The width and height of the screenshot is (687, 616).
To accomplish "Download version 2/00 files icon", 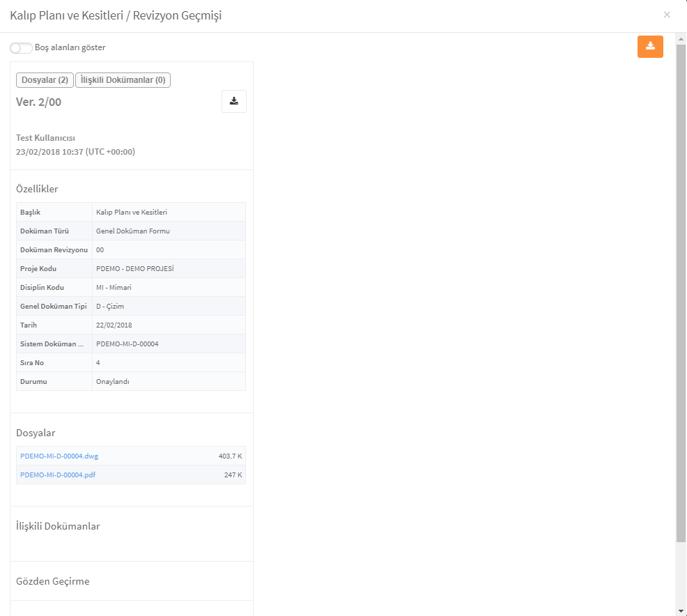I will [x=234, y=101].
